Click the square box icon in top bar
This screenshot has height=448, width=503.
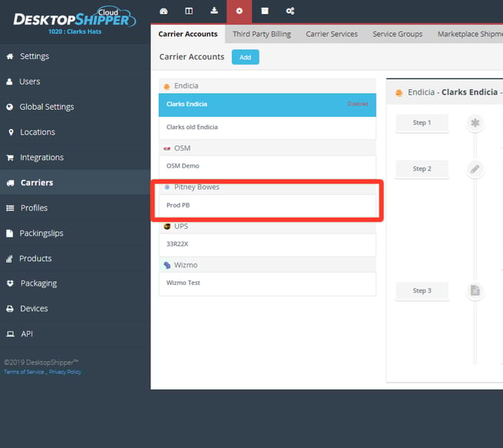click(x=265, y=12)
